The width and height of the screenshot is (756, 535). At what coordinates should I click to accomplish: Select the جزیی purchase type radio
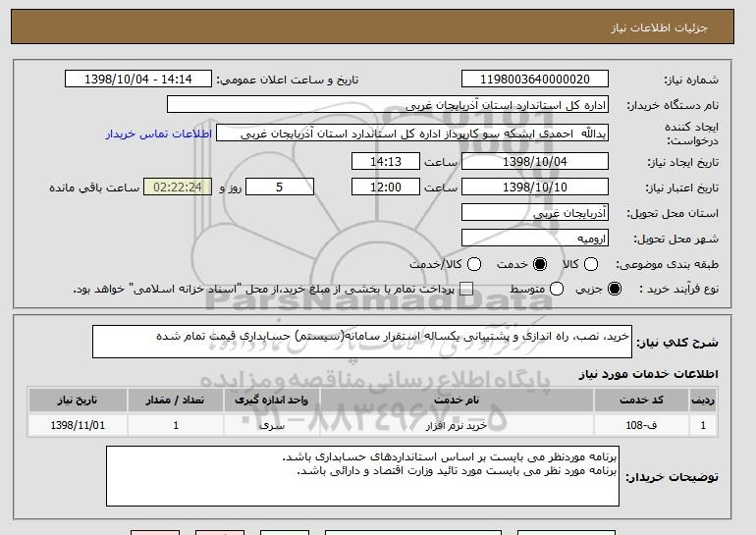click(x=615, y=289)
